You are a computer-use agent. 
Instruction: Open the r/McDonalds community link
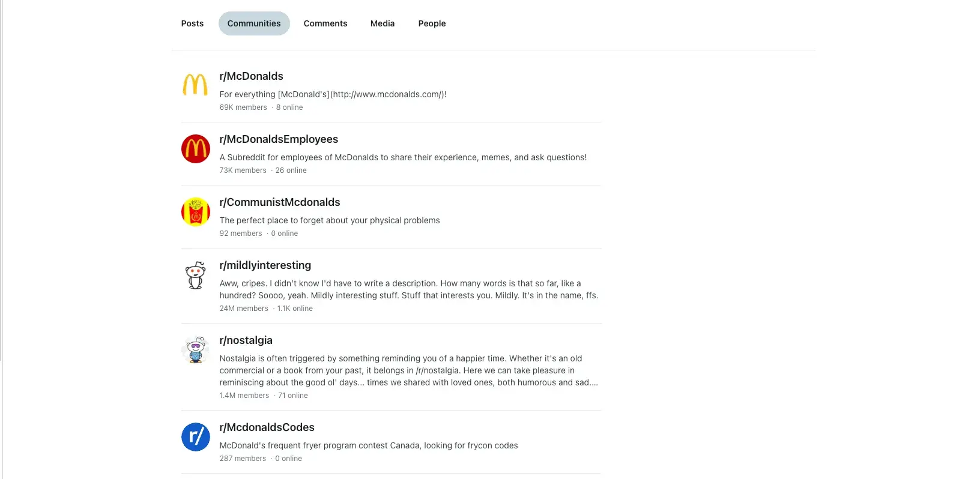[x=251, y=76]
